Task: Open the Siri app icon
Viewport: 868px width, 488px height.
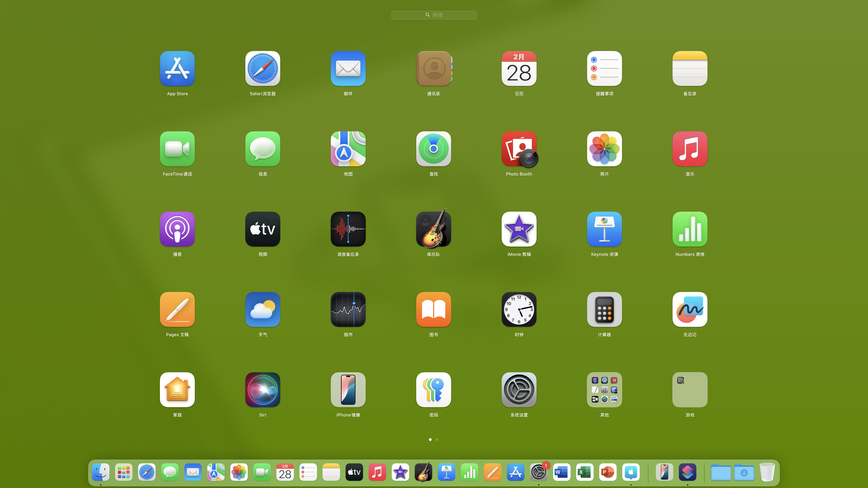Action: coord(262,390)
